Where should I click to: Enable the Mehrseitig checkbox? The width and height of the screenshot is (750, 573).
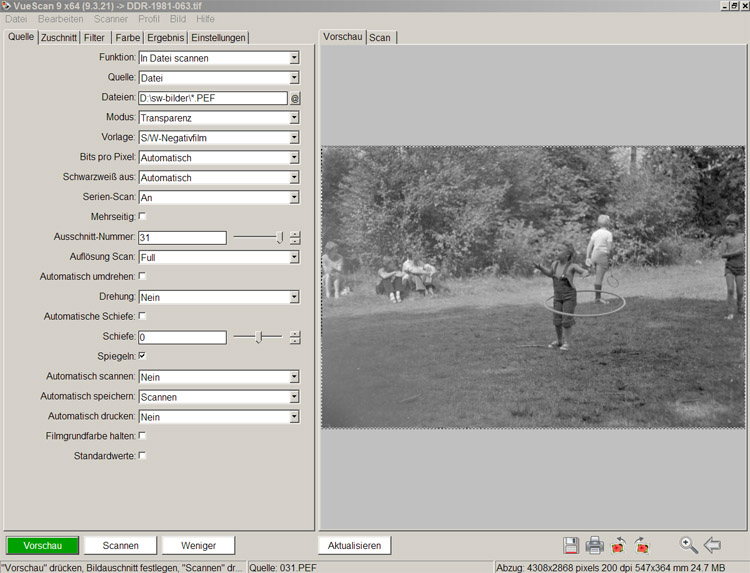(x=142, y=216)
